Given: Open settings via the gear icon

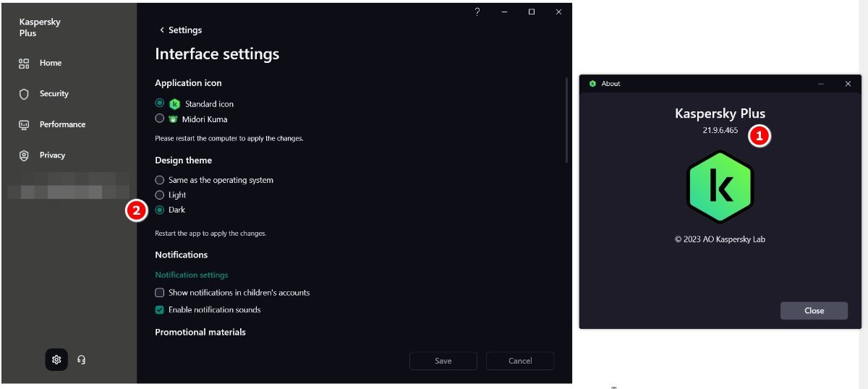Looking at the screenshot, I should (x=56, y=359).
